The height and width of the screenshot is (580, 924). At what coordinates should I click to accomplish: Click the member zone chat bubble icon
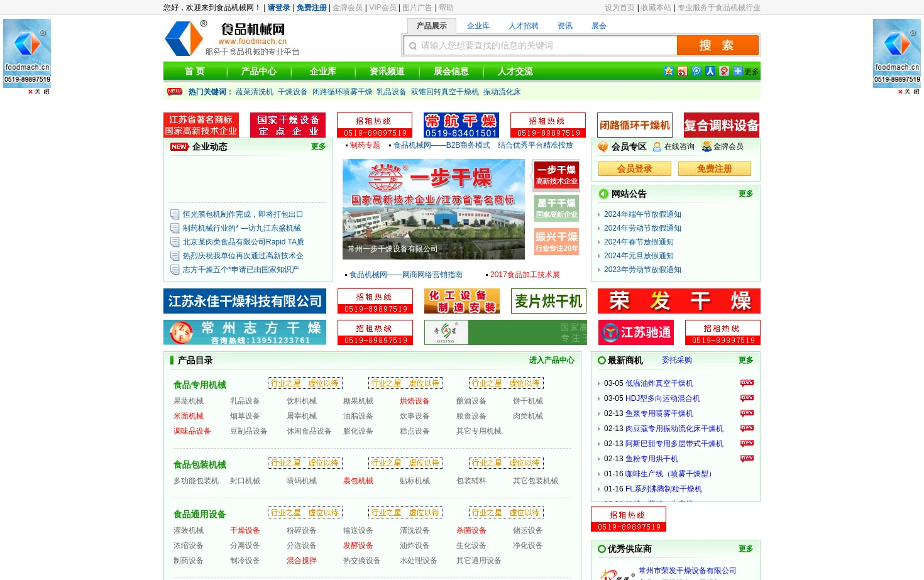603,146
